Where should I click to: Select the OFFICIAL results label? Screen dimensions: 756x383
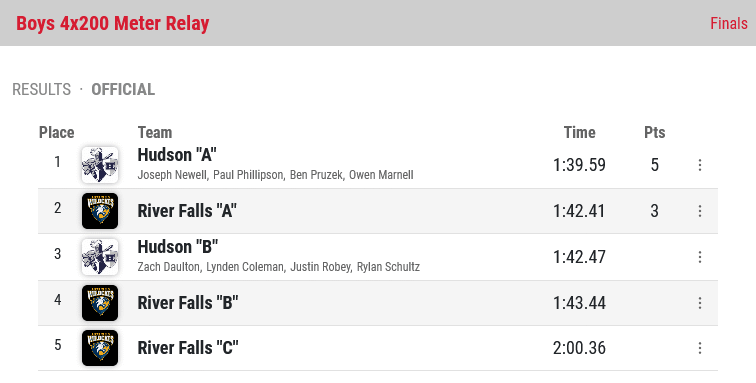(123, 89)
